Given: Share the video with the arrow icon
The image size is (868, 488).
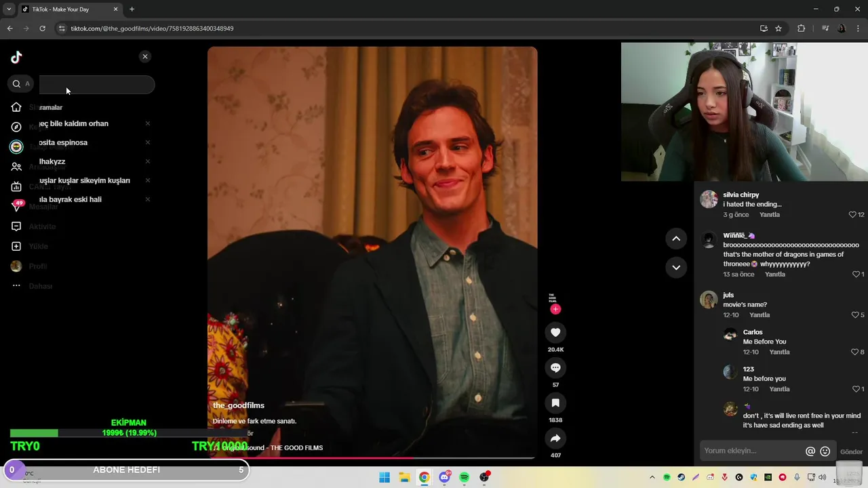Looking at the screenshot, I should tap(555, 439).
